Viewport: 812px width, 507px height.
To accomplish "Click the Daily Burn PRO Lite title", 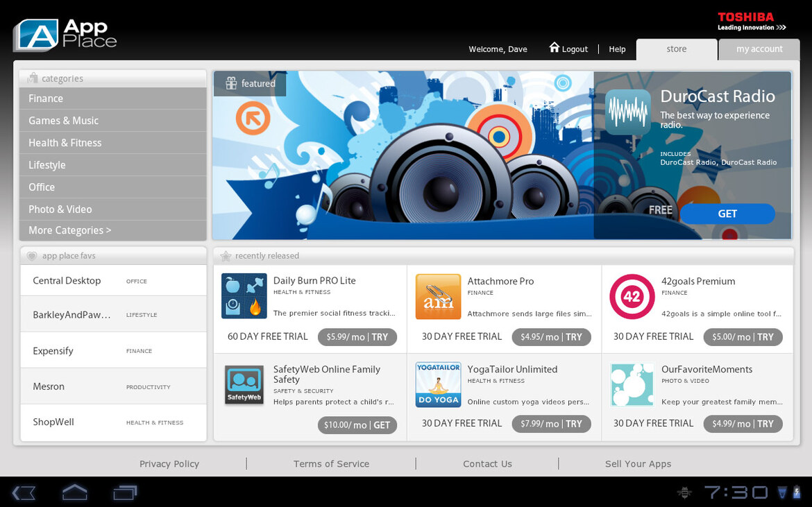I will click(x=314, y=280).
